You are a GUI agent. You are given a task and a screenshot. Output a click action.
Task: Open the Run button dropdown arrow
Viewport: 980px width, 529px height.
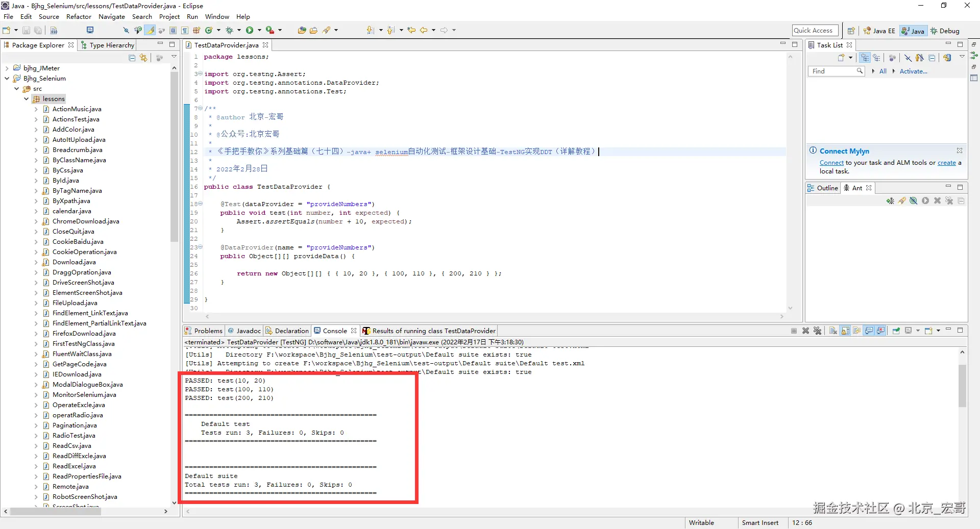259,30
